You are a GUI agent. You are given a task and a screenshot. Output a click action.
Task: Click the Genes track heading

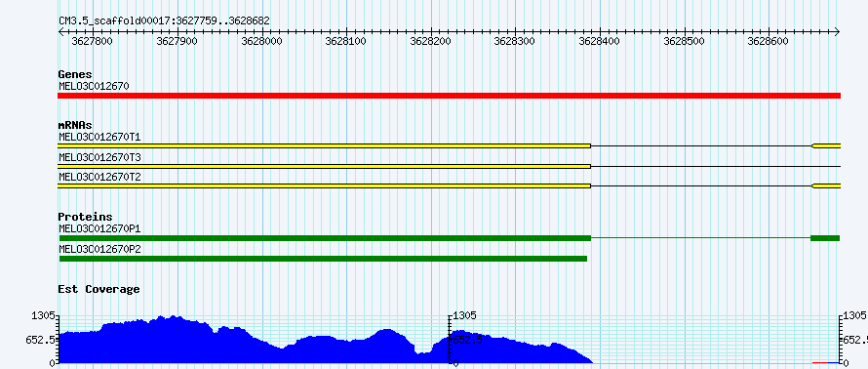[x=75, y=74]
